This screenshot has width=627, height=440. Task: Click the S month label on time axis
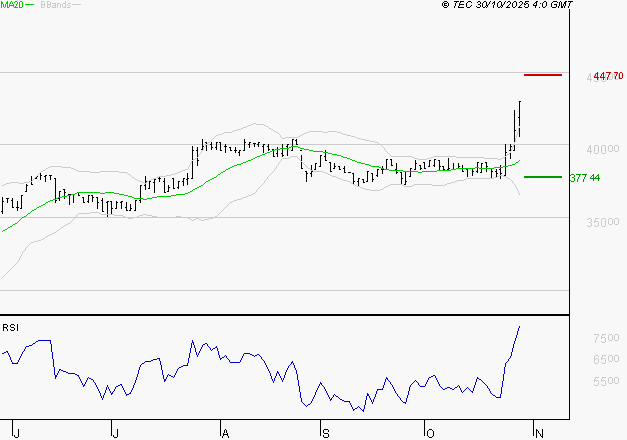point(326,433)
